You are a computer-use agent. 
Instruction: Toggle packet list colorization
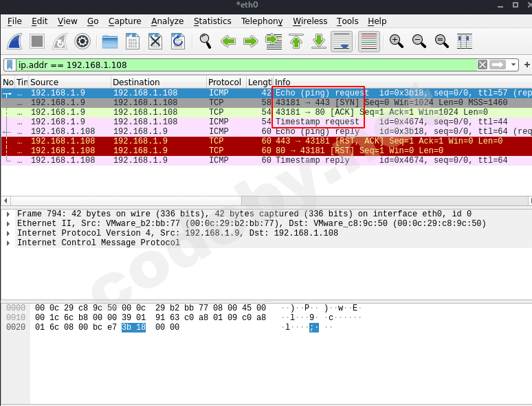coord(369,41)
